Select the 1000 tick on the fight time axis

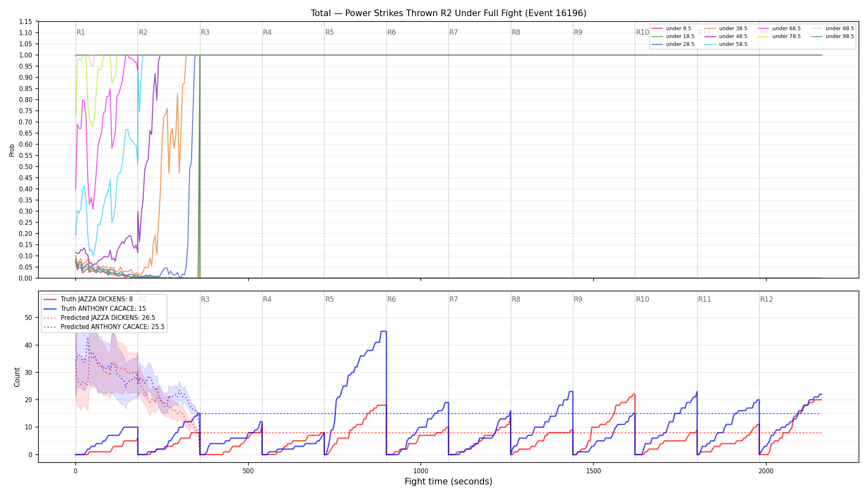421,471
